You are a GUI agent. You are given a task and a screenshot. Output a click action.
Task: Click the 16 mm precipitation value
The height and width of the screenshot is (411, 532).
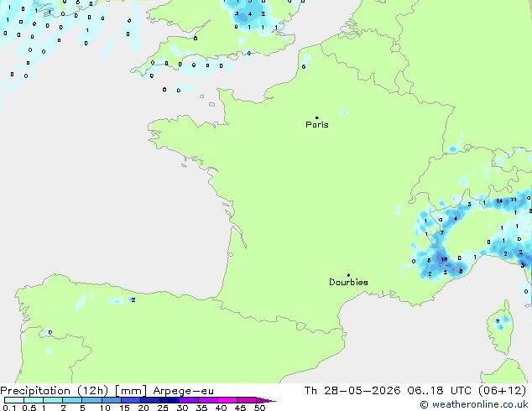point(444,260)
